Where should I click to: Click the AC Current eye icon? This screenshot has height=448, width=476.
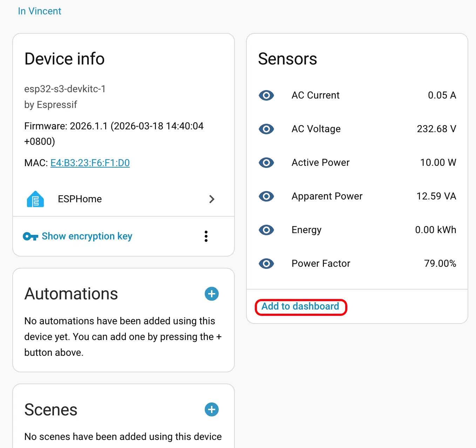266,95
